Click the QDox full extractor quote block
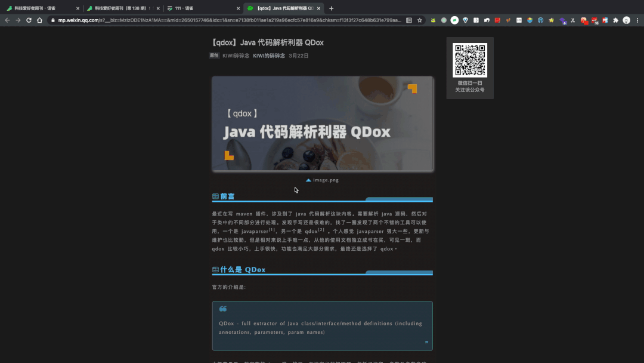 pos(323,325)
